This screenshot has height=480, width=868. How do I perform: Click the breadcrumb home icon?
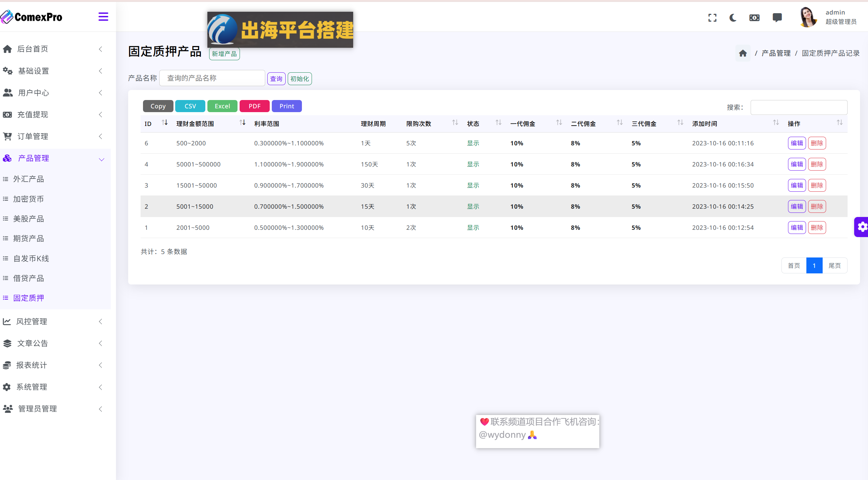[743, 53]
